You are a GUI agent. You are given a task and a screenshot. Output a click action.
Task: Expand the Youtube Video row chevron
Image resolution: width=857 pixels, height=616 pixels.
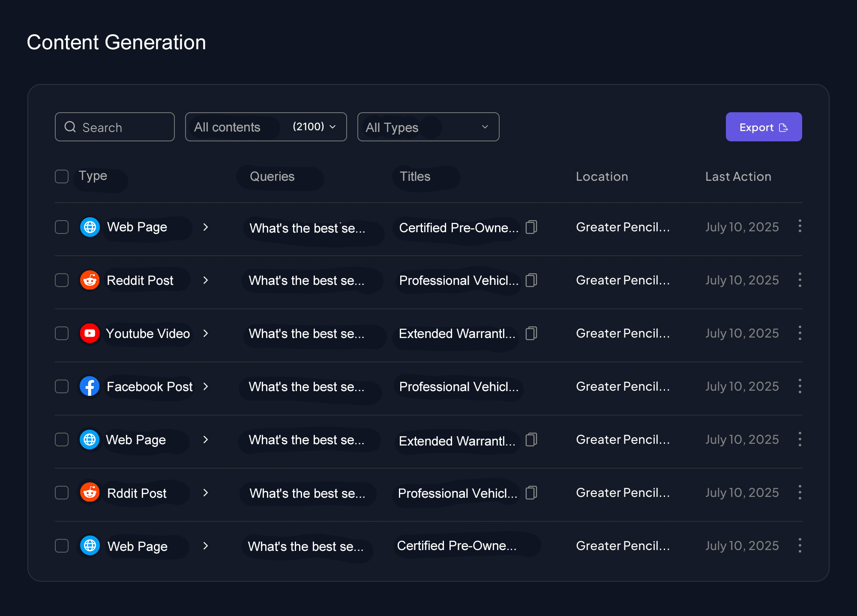[206, 333]
